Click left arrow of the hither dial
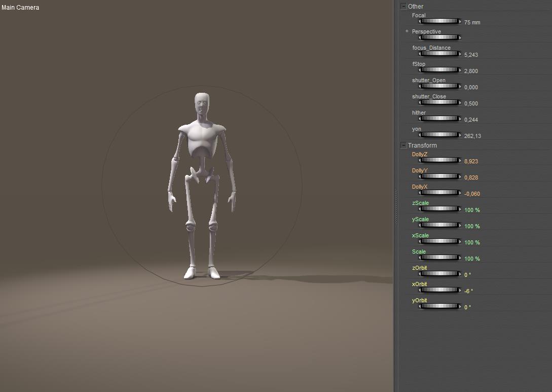The height and width of the screenshot is (392, 552). click(x=420, y=119)
